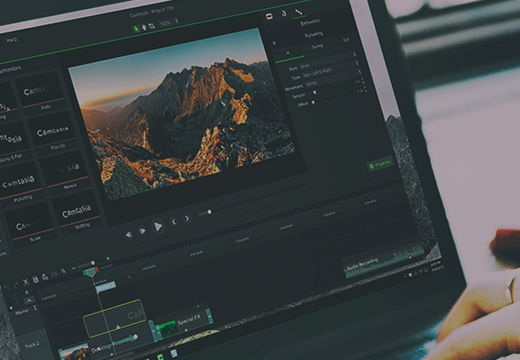520x360 pixels.
Task: Click the timeline zoom magnifier icon
Action: coord(64,271)
